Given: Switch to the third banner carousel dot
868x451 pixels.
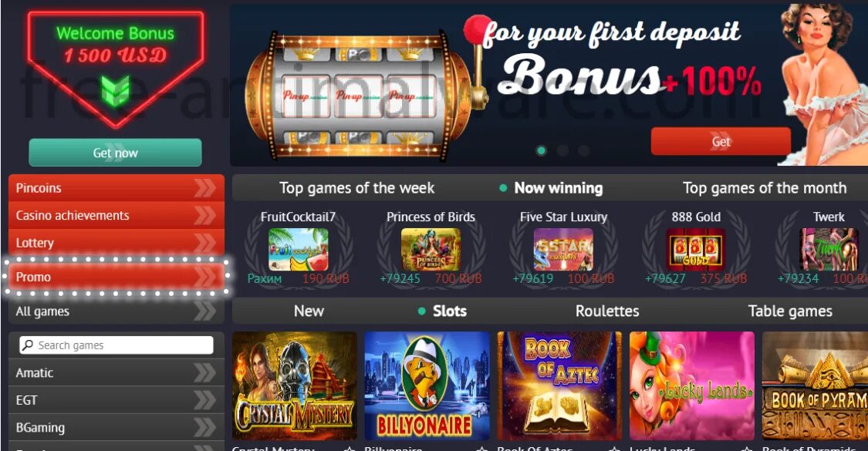Looking at the screenshot, I should pyautogui.click(x=583, y=150).
